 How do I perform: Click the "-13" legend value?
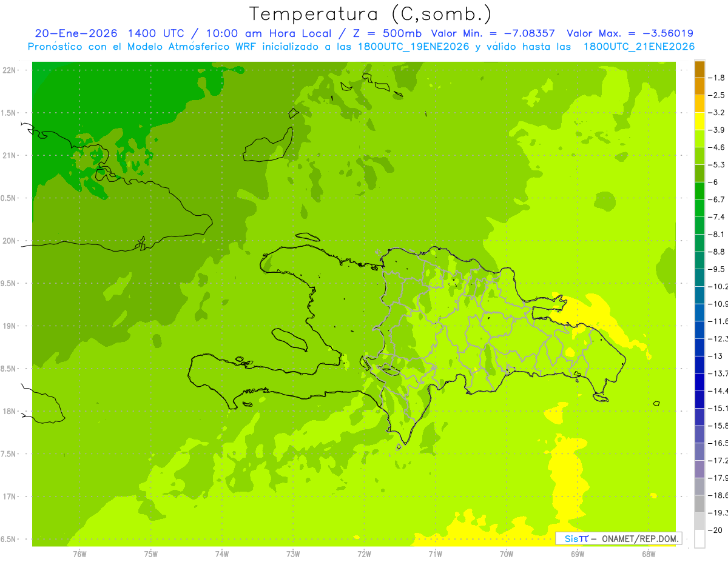click(x=716, y=356)
